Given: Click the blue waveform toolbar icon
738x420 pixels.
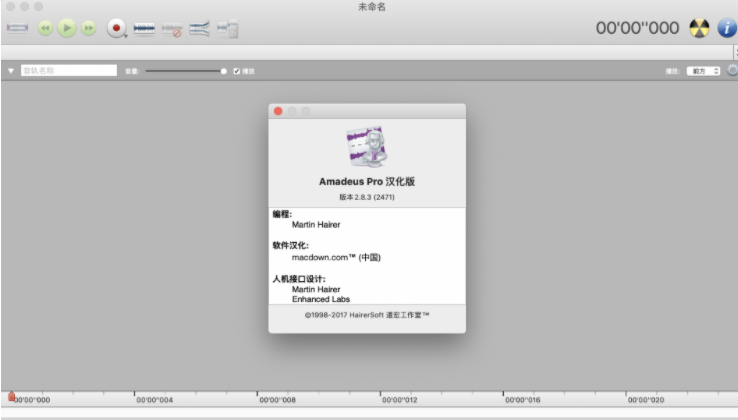Looking at the screenshot, I should [144, 29].
